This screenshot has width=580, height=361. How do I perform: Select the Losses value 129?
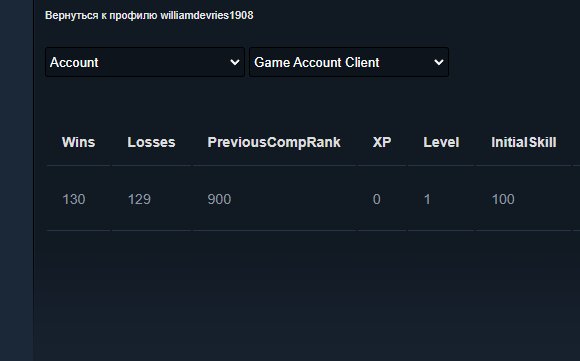coord(139,199)
